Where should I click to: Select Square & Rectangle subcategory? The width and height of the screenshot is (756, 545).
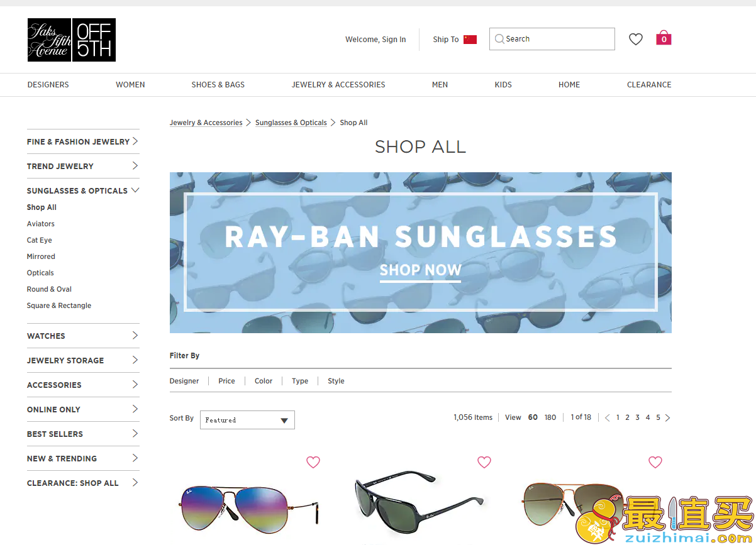59,306
